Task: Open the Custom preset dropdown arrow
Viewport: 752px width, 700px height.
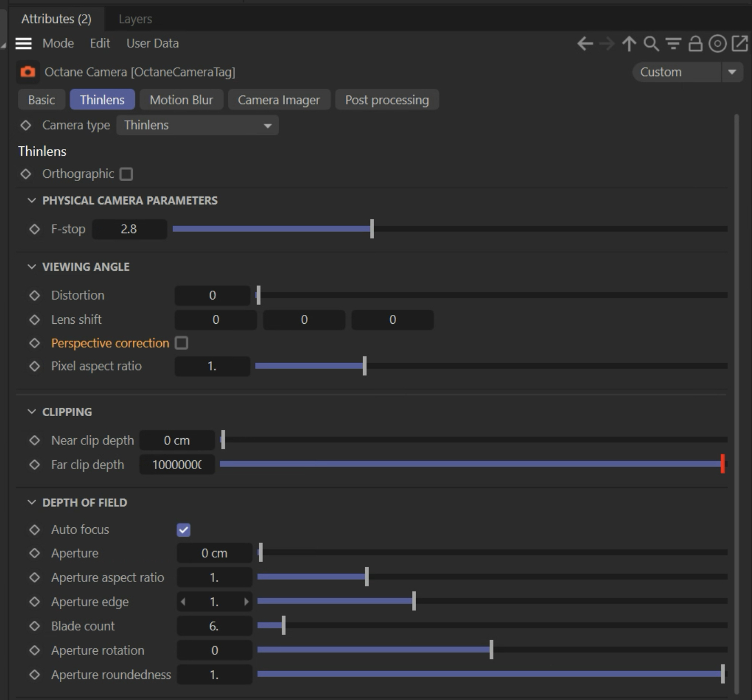Action: click(732, 72)
